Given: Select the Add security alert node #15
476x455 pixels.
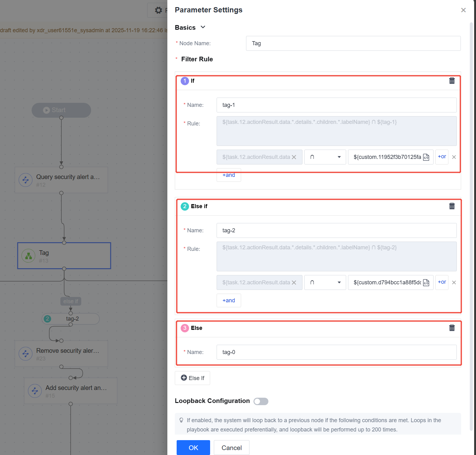Looking at the screenshot, I should tap(71, 391).
